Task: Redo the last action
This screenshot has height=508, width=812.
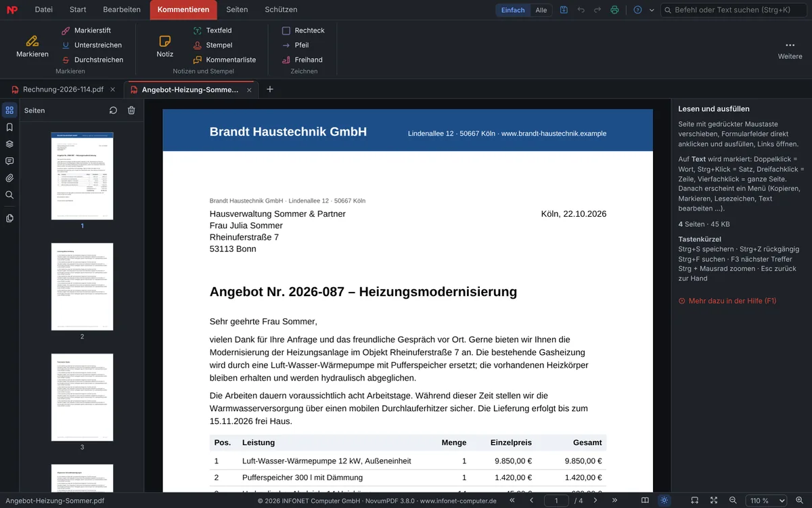Action: tap(597, 10)
